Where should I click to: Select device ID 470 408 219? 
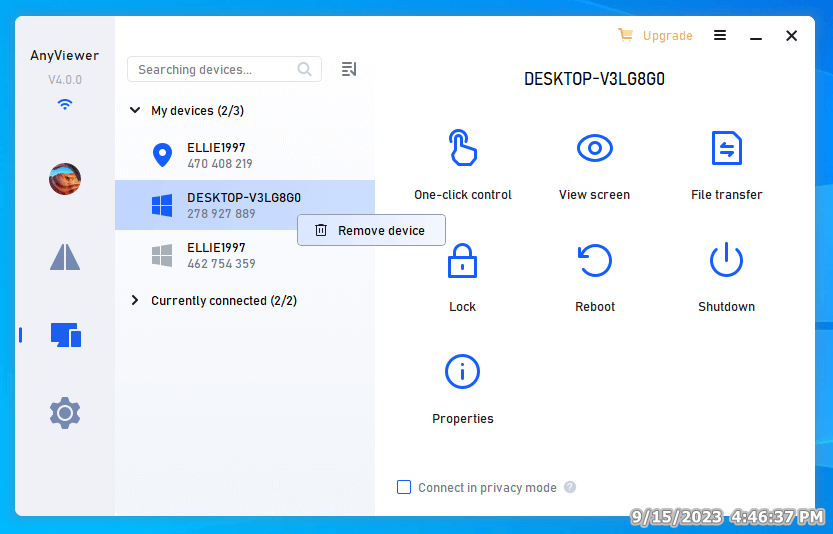(x=219, y=164)
